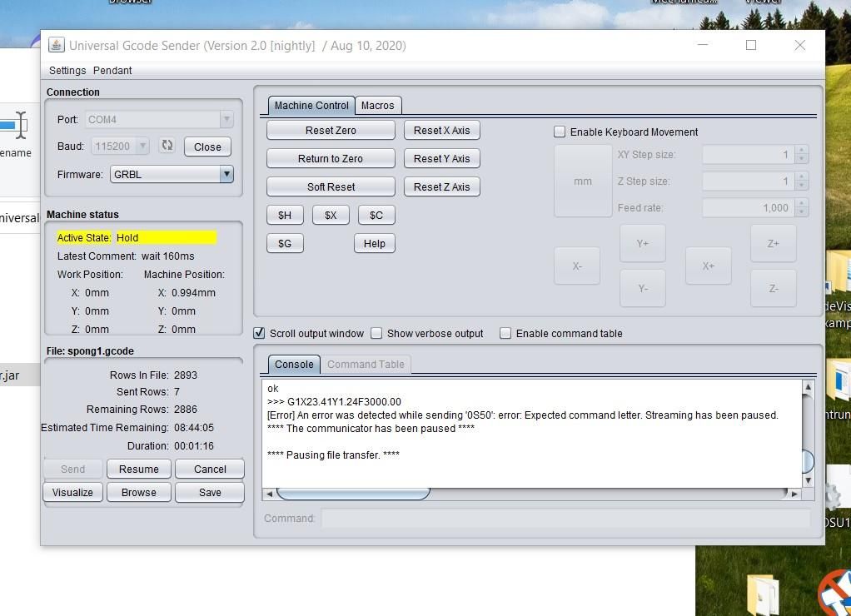Click the Feed rate field

(x=749, y=208)
